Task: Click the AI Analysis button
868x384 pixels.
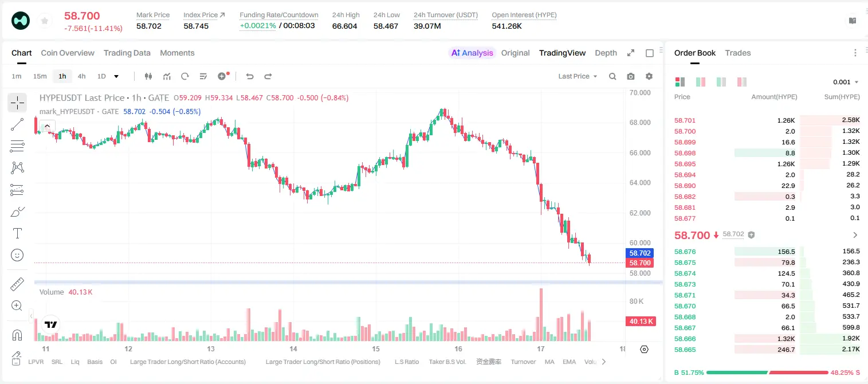Action: click(472, 53)
